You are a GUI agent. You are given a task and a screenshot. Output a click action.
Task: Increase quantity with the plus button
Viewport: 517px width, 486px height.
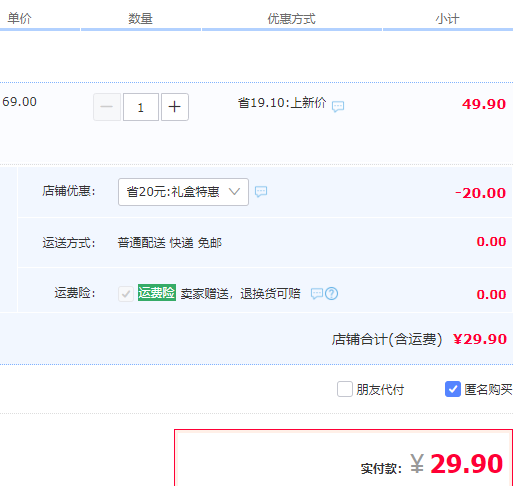[x=175, y=107]
